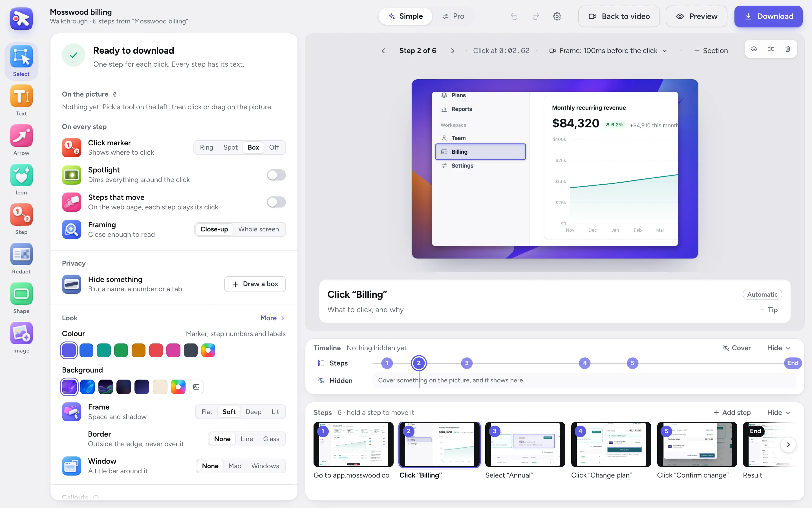Go to next step arrow
Image resolution: width=812 pixels, height=508 pixels.
click(x=452, y=51)
